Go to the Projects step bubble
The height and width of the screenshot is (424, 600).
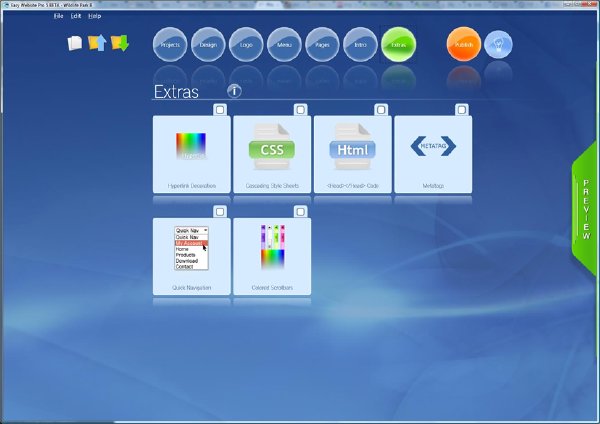click(170, 44)
